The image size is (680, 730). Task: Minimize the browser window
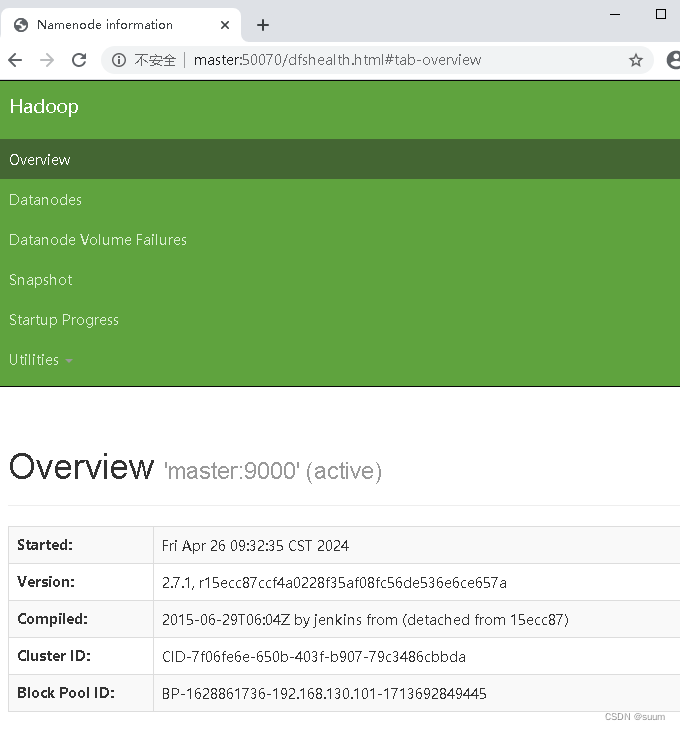point(615,14)
